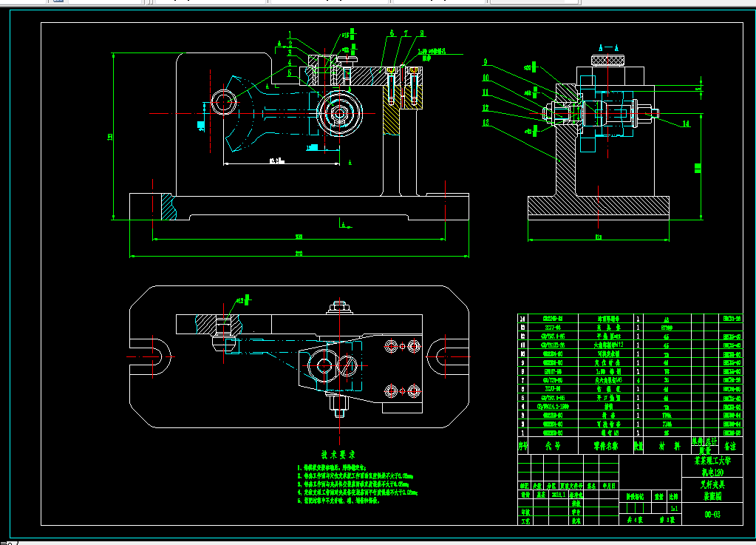Select part balloon number 3 in front view
The height and width of the screenshot is (545, 756).
tap(290, 53)
